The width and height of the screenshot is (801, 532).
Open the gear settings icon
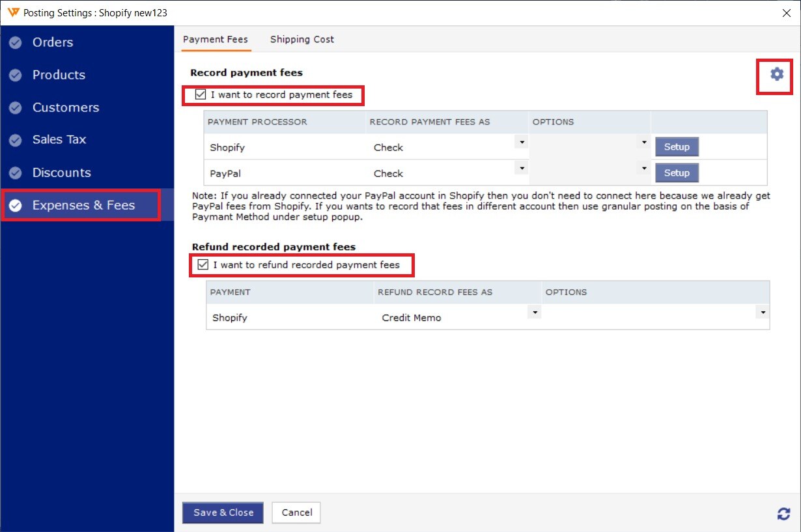click(x=776, y=74)
